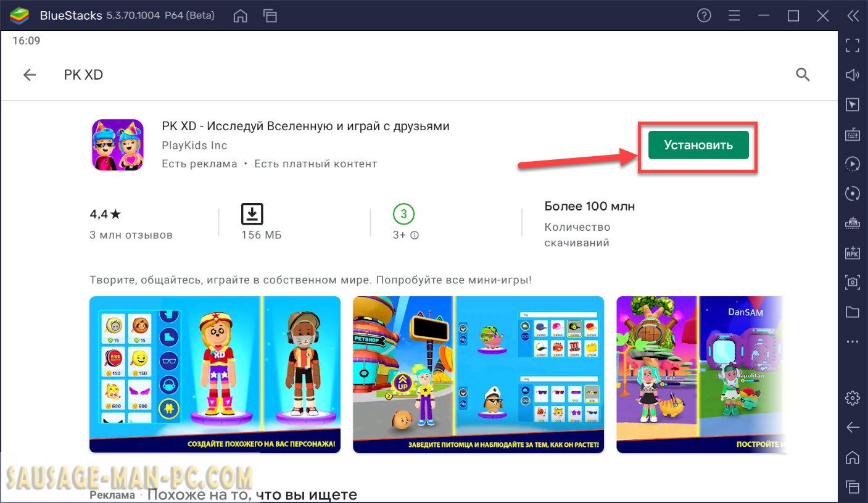This screenshot has width=868, height=503.
Task: Open BlueStacks settings gear icon
Action: 853,397
